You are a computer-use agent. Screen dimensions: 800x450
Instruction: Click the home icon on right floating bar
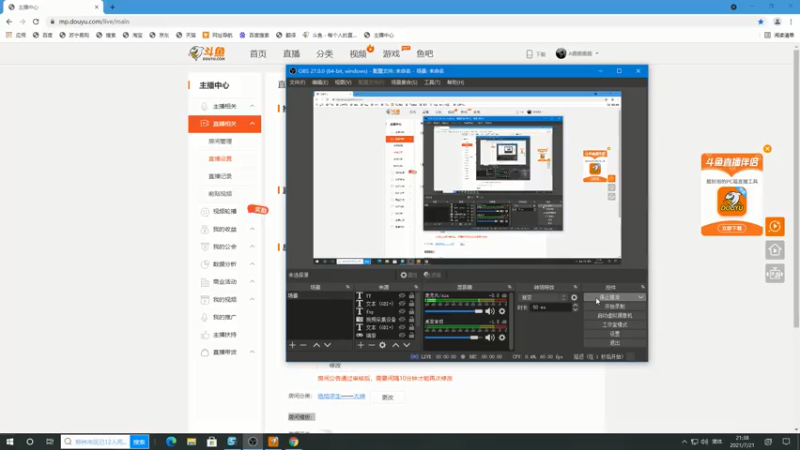click(774, 250)
